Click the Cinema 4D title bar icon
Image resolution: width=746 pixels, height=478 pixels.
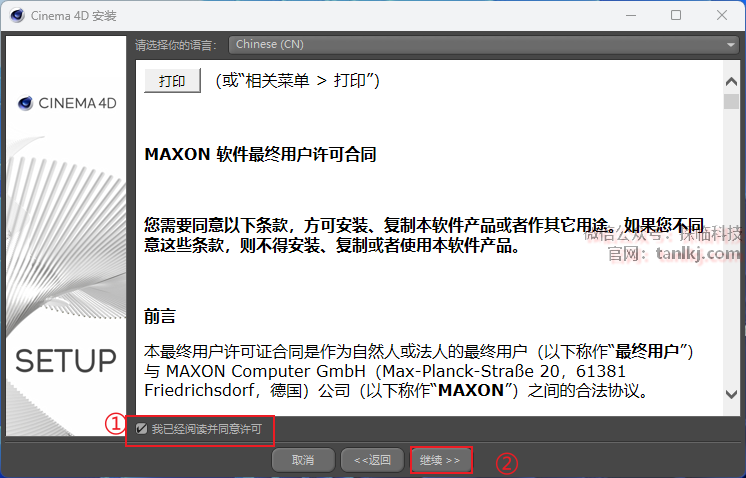tap(17, 15)
